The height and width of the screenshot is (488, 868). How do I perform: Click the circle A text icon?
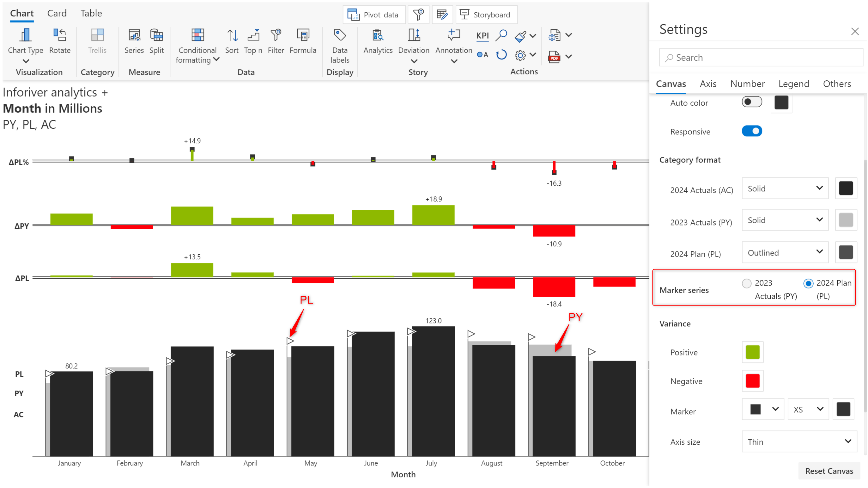click(x=482, y=55)
